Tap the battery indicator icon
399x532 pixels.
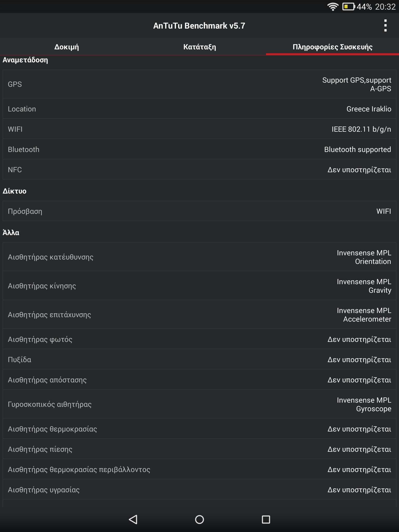tap(349, 6)
